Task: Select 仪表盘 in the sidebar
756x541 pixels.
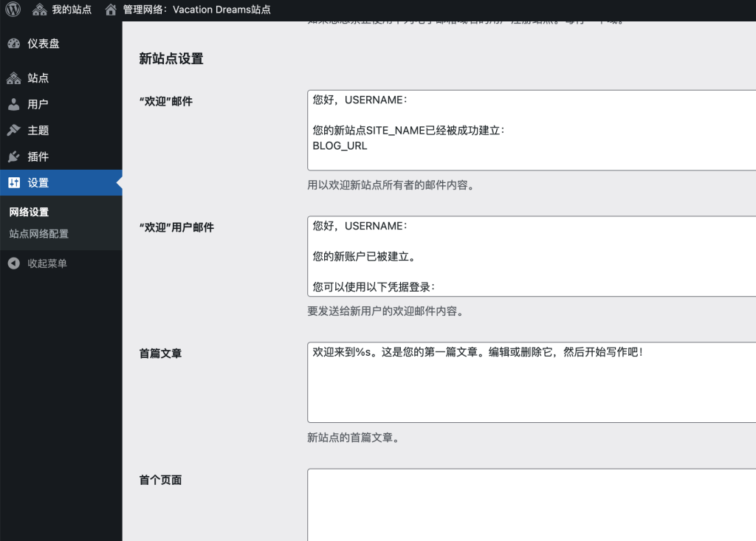Action: click(44, 44)
